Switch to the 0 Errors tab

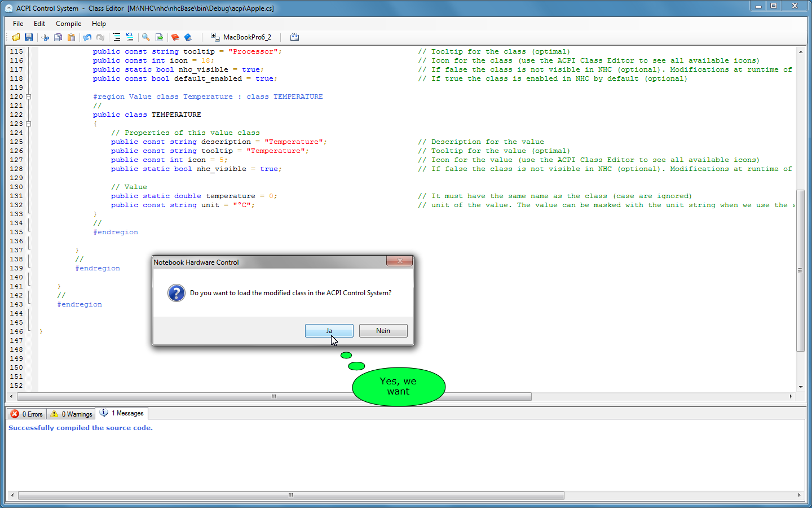[x=27, y=414]
